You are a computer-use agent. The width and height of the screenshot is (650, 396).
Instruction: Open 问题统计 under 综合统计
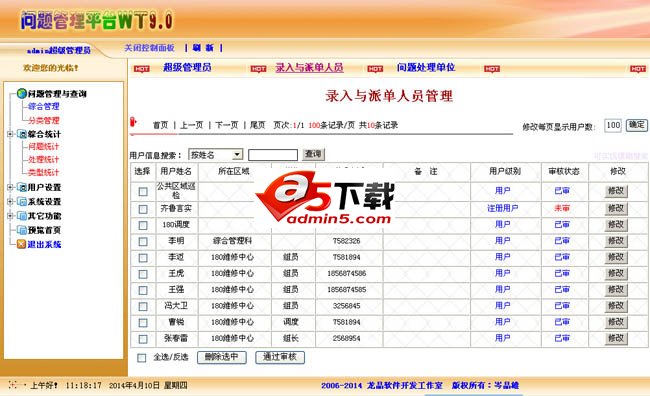[x=44, y=146]
